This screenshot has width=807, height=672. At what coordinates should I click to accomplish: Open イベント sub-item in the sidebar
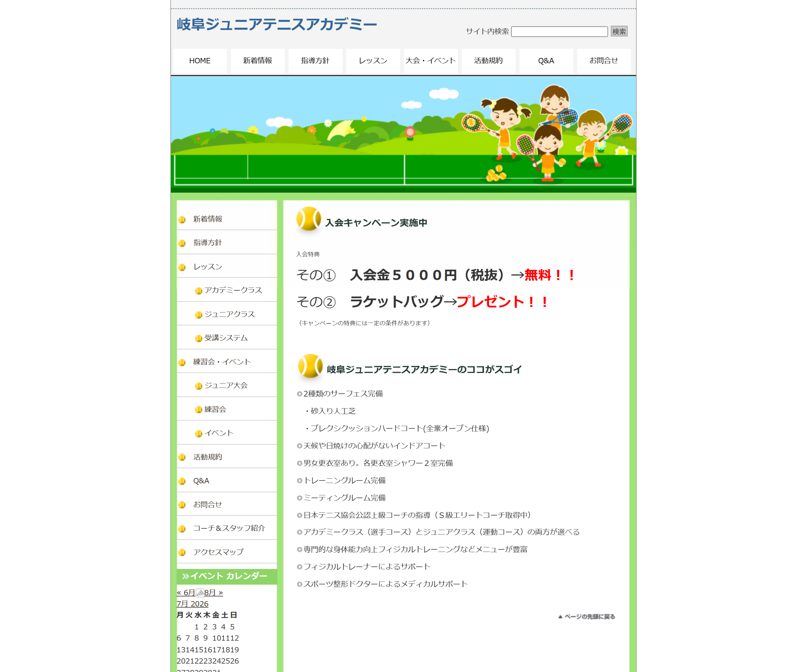pos(219,433)
